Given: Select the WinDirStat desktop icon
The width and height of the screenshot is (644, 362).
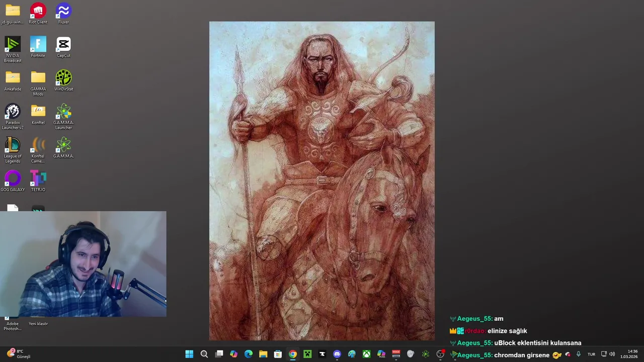Looking at the screenshot, I should point(63,81).
